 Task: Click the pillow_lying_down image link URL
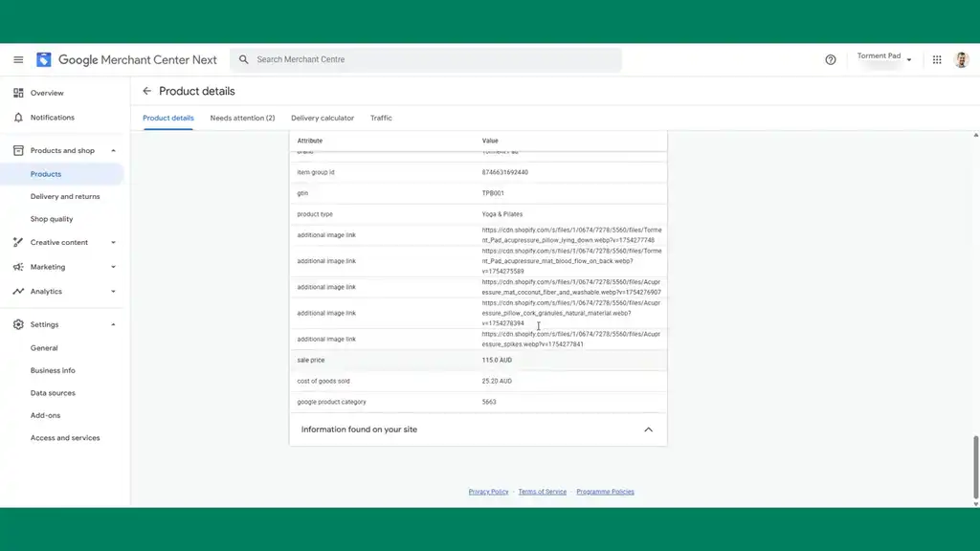click(571, 235)
